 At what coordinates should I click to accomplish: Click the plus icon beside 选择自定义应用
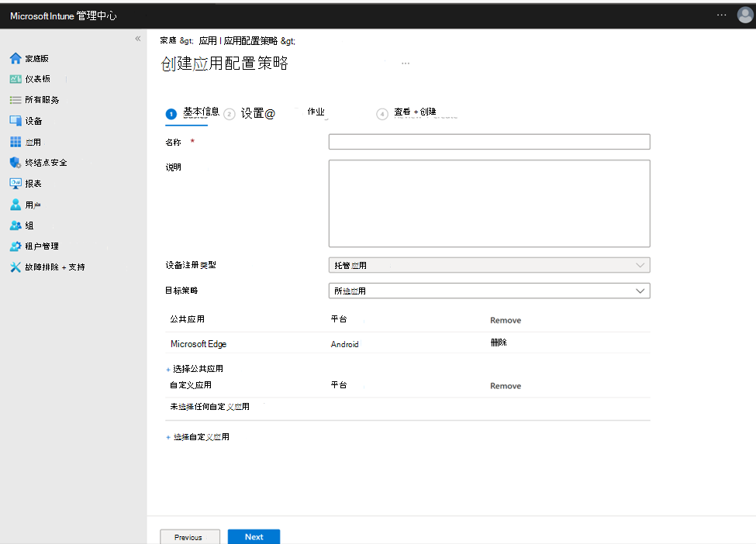point(168,438)
